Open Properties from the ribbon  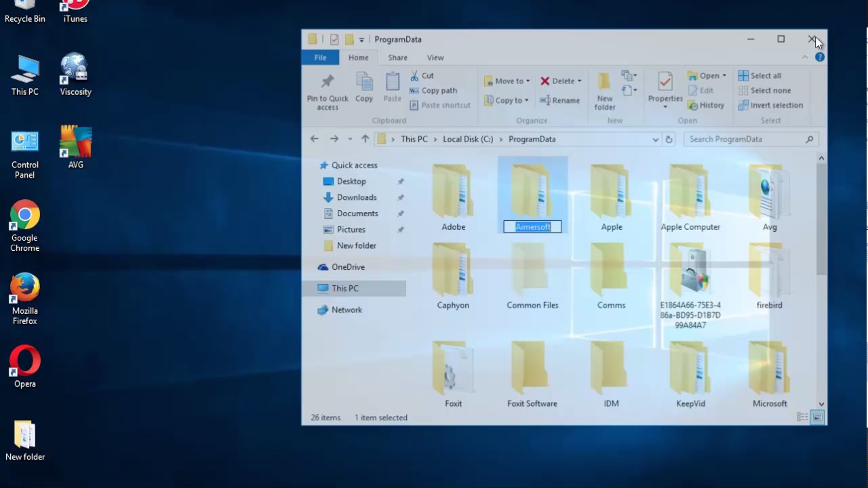(665, 91)
